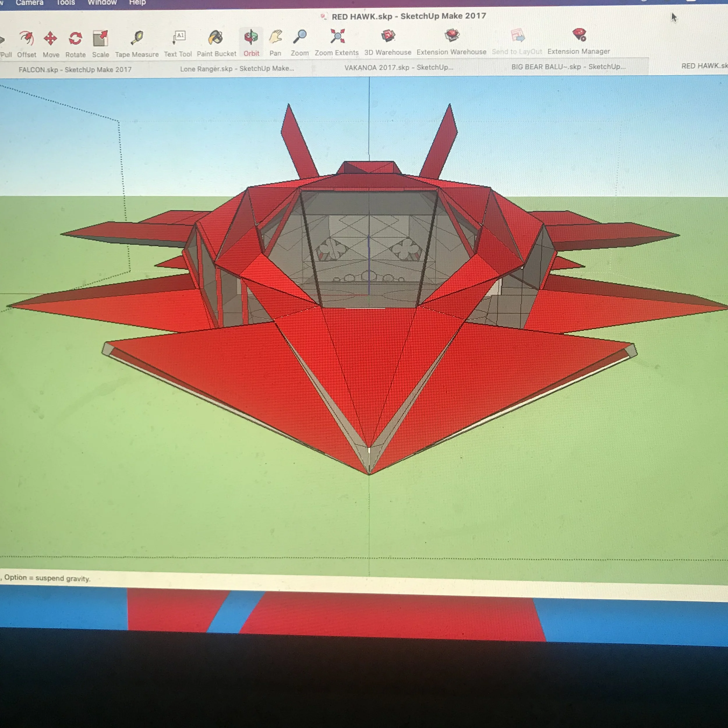Open the 3D Warehouse
The image size is (728, 728).
click(x=388, y=36)
